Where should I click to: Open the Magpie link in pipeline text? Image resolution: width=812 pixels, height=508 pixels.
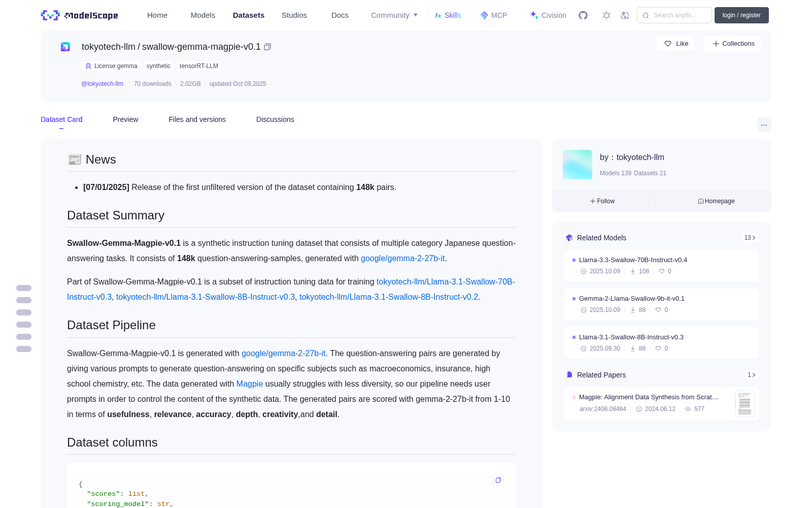pyautogui.click(x=250, y=384)
